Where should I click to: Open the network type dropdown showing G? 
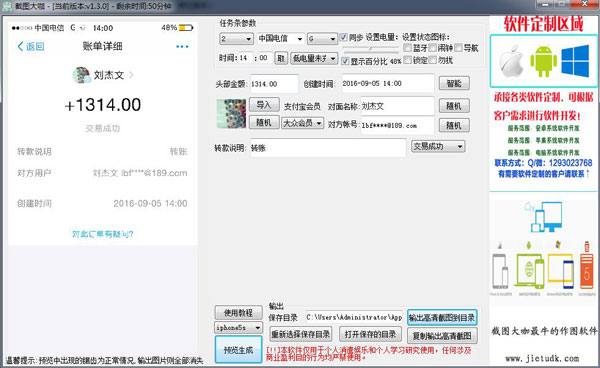pos(322,39)
